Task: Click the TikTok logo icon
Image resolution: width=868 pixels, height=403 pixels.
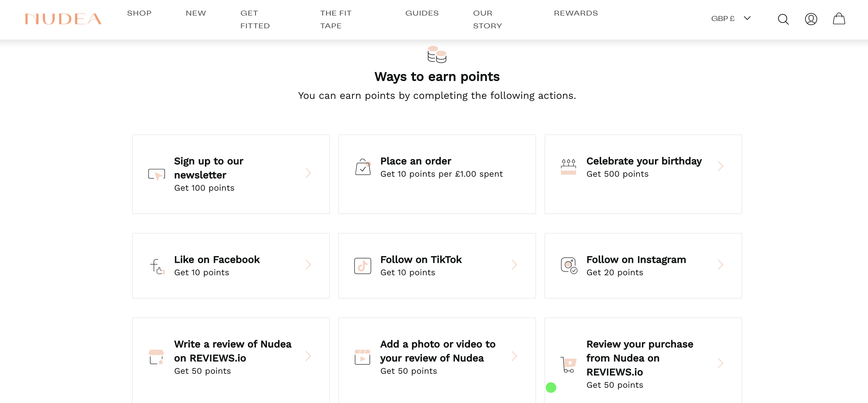Action: (x=363, y=266)
